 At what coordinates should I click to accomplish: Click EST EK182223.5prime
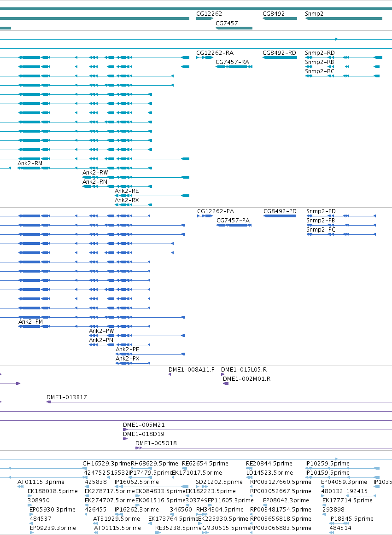[211, 491]
